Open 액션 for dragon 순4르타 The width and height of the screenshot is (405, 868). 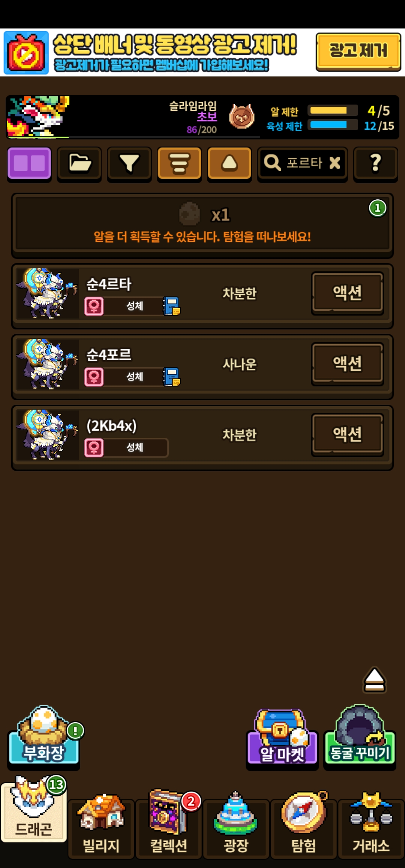pos(347,293)
